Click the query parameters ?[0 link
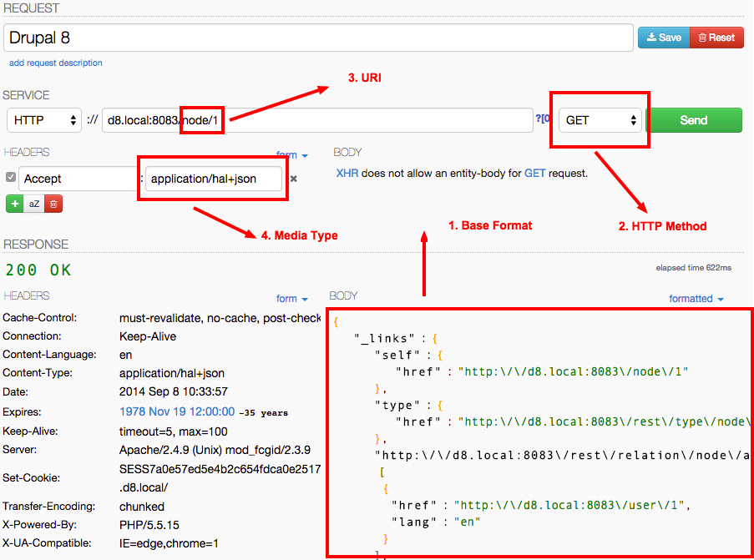754x560 pixels. click(x=543, y=119)
